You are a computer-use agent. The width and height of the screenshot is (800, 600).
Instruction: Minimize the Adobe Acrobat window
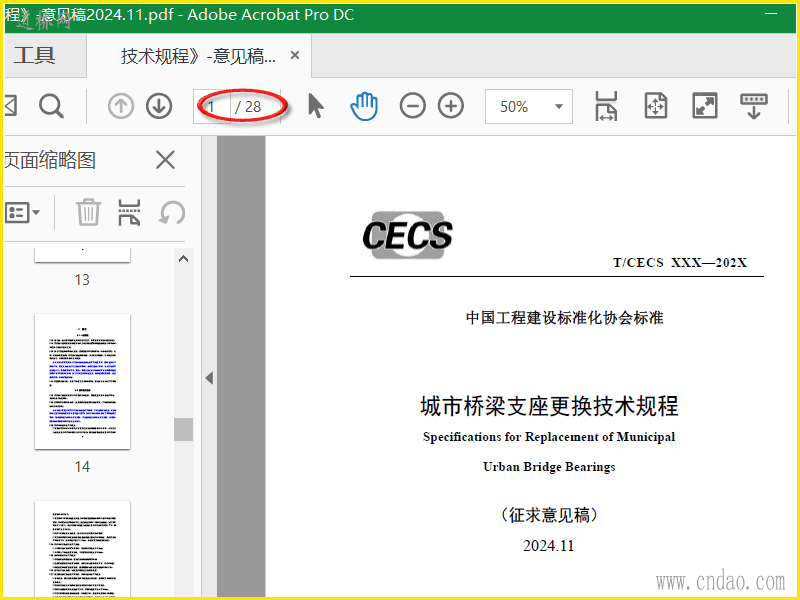pyautogui.click(x=770, y=14)
